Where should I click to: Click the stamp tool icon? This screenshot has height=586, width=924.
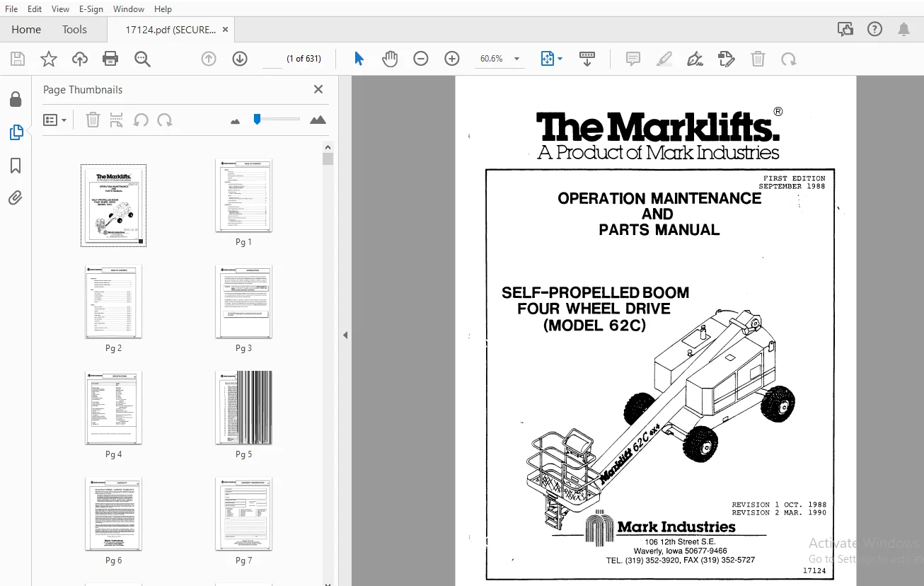coord(727,59)
